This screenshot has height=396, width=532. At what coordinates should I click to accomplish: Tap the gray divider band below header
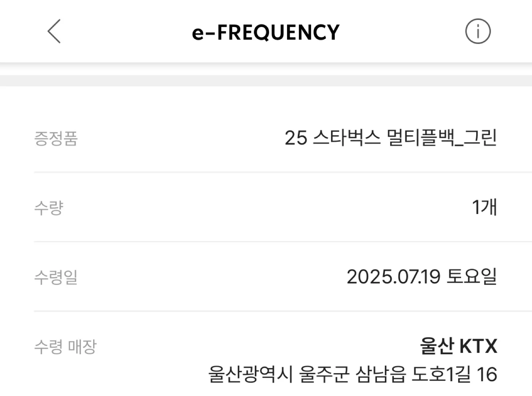[x=266, y=80]
